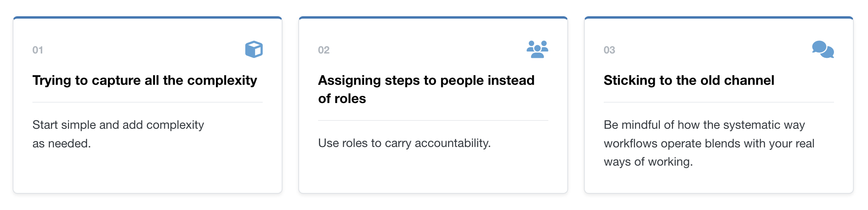Select the 01 number label
868x210 pixels.
(x=38, y=50)
